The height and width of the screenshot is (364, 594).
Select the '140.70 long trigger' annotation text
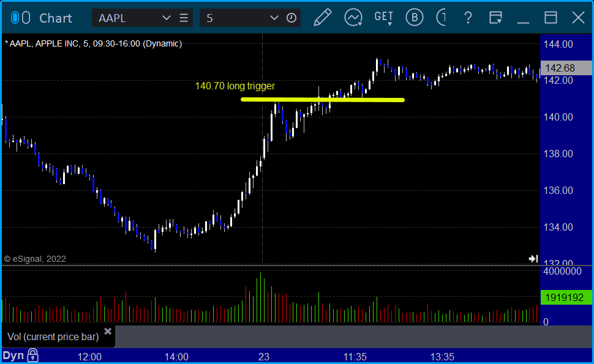pyautogui.click(x=235, y=86)
